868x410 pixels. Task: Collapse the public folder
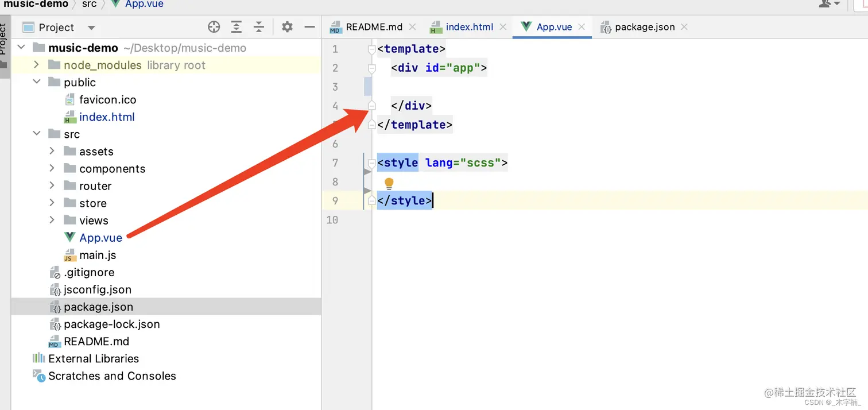pos(37,82)
